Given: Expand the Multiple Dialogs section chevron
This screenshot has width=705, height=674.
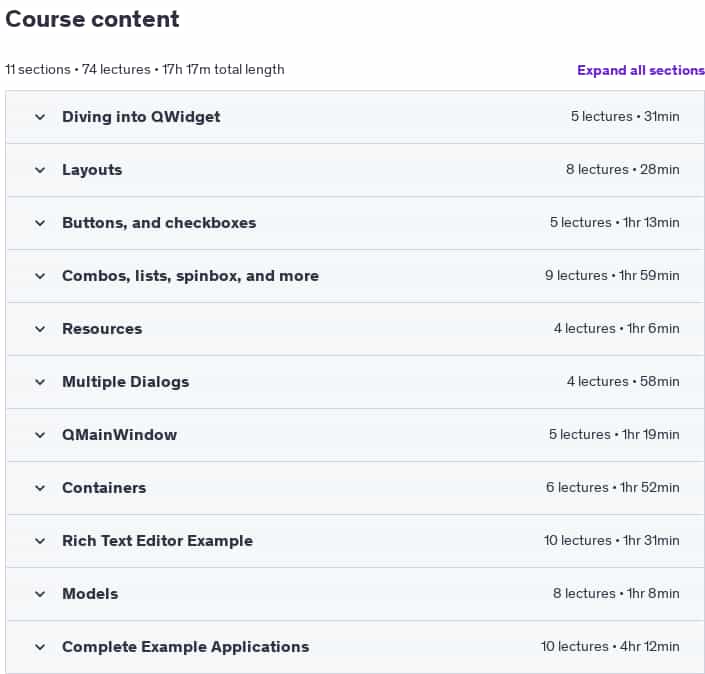Looking at the screenshot, I should tap(40, 382).
